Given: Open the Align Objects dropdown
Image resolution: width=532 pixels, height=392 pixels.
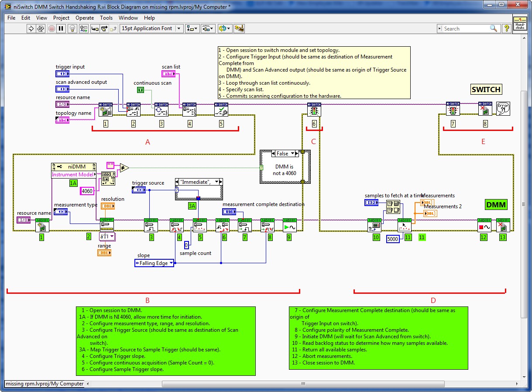Looking at the screenshot, I should (x=192, y=28).
